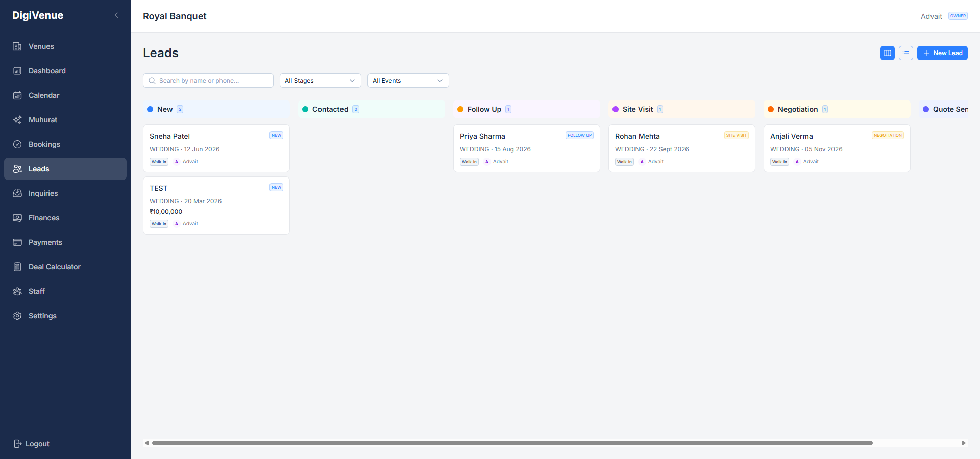The width and height of the screenshot is (980, 459).
Task: Click the Quote Sent column header
Action: [x=943, y=109]
